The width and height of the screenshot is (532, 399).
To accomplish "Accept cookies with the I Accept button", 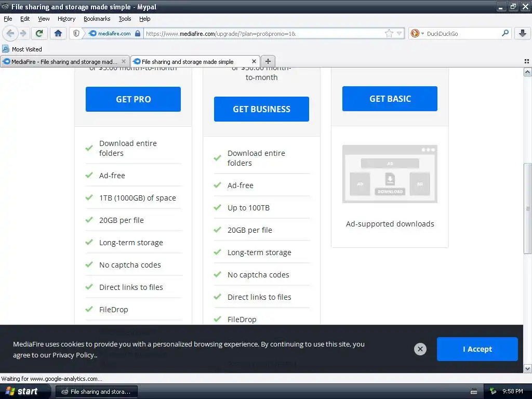I will [477, 349].
